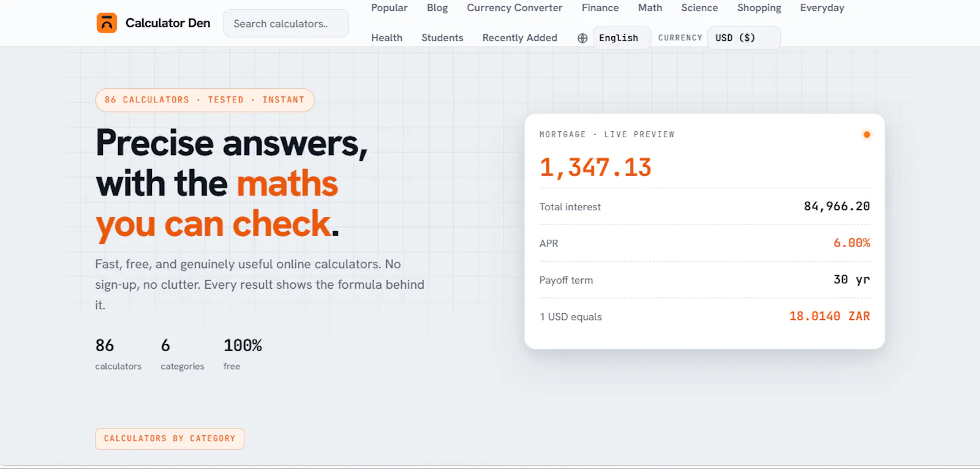This screenshot has height=469, width=980.
Task: Click the 86 calculators stat
Action: click(118, 354)
